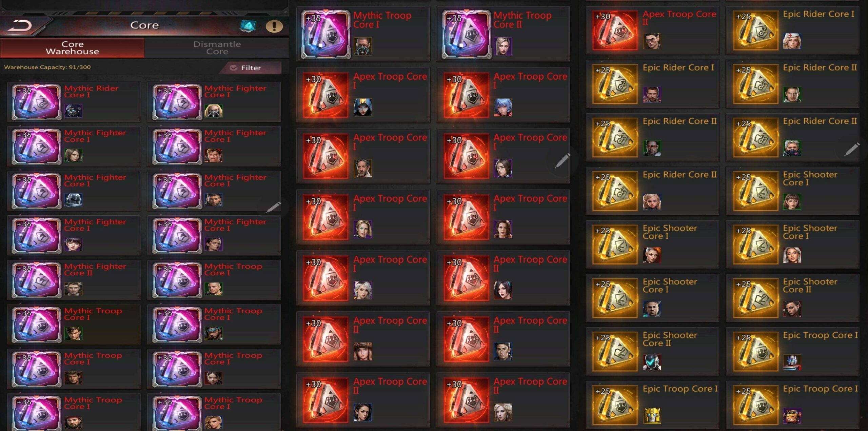Switch to Dismantle Core tab
This screenshot has width=868, height=431.
pyautogui.click(x=217, y=48)
